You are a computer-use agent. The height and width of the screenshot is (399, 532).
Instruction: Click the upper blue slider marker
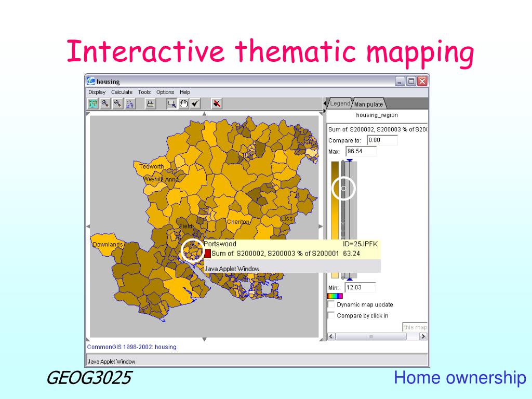pos(350,160)
